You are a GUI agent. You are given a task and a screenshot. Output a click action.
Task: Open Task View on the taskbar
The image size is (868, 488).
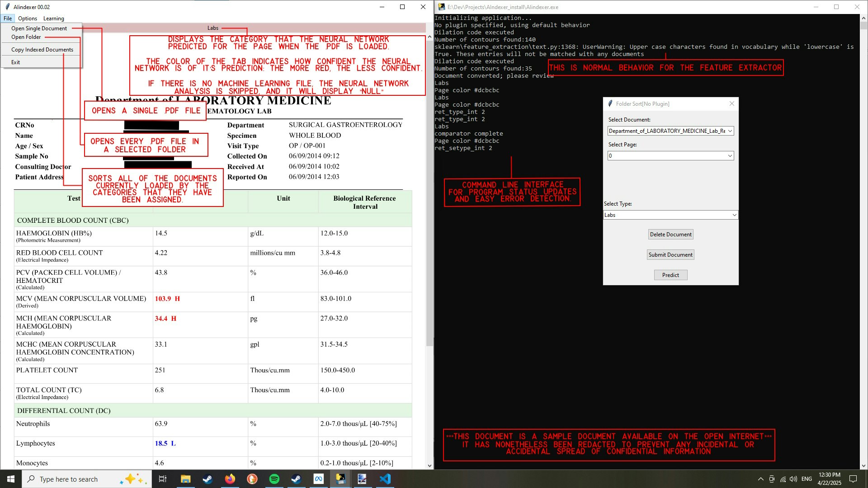[163, 479]
